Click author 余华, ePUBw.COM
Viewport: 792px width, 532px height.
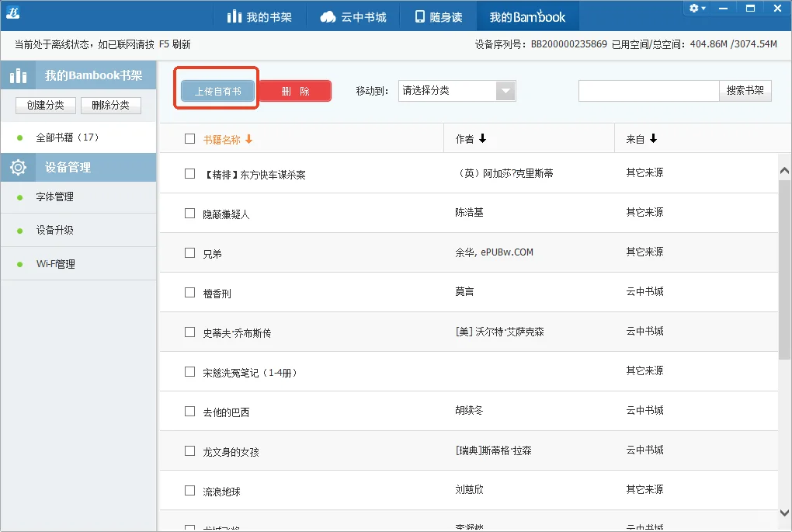(494, 252)
